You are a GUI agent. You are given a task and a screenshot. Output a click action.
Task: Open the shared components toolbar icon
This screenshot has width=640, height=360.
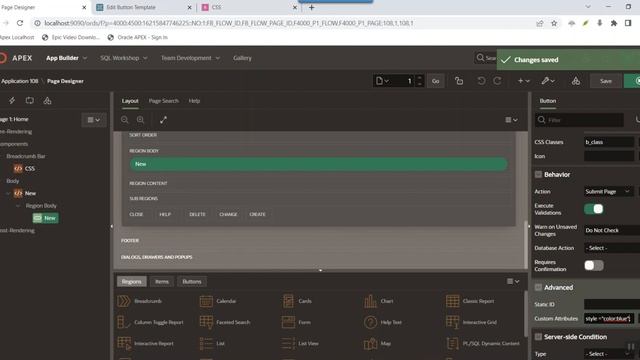[x=576, y=81]
